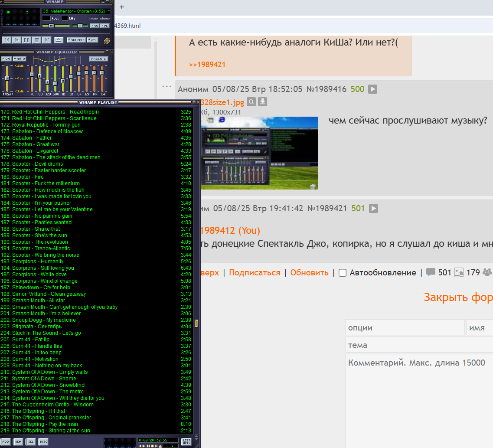Click Winamp previous track button

[7, 40]
